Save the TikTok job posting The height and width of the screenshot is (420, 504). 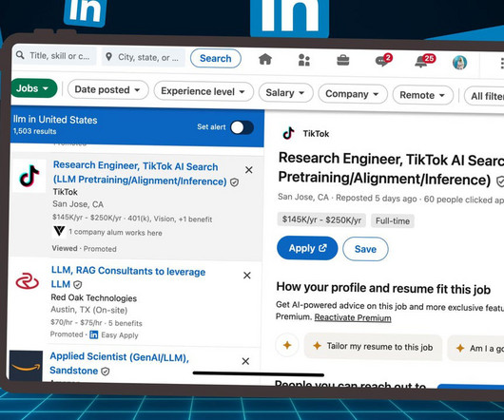coord(365,249)
